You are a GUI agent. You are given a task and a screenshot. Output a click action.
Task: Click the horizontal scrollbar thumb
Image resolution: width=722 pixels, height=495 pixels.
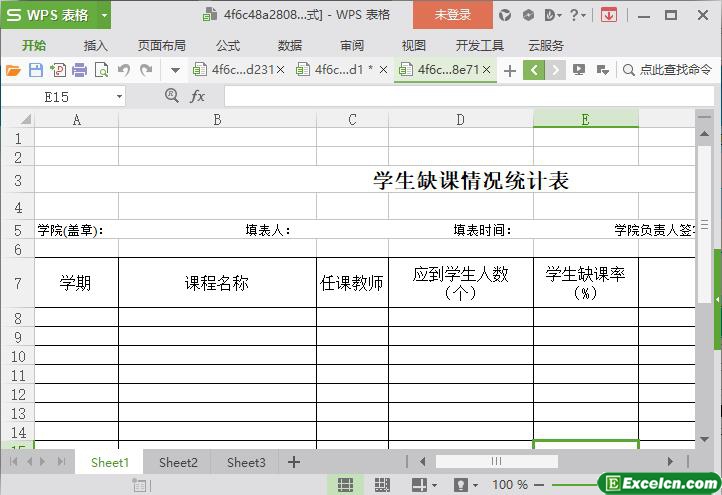(x=496, y=461)
